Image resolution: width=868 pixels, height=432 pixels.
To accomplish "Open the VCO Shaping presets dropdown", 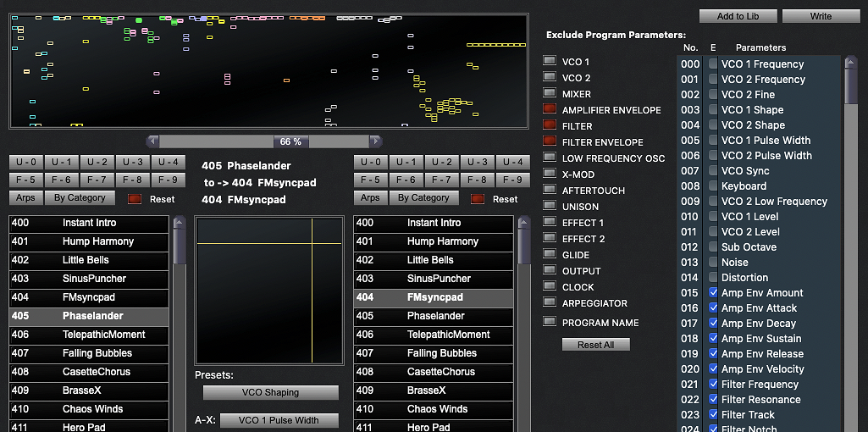I will tap(271, 393).
